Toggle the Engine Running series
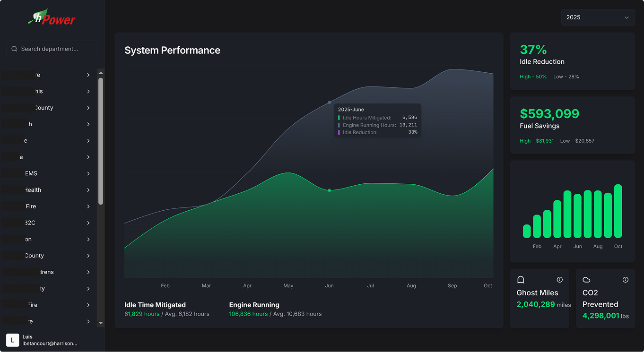 pyautogui.click(x=254, y=305)
